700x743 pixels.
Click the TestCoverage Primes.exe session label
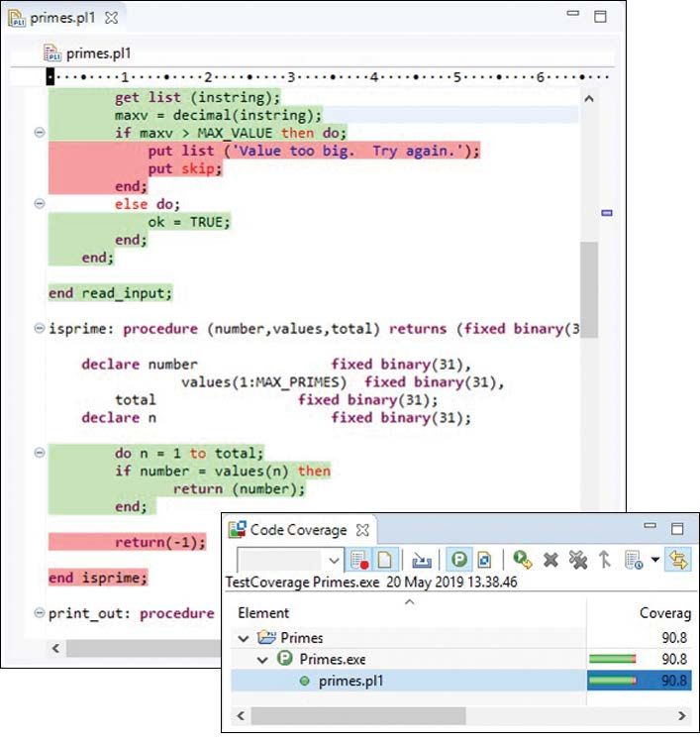(x=371, y=582)
